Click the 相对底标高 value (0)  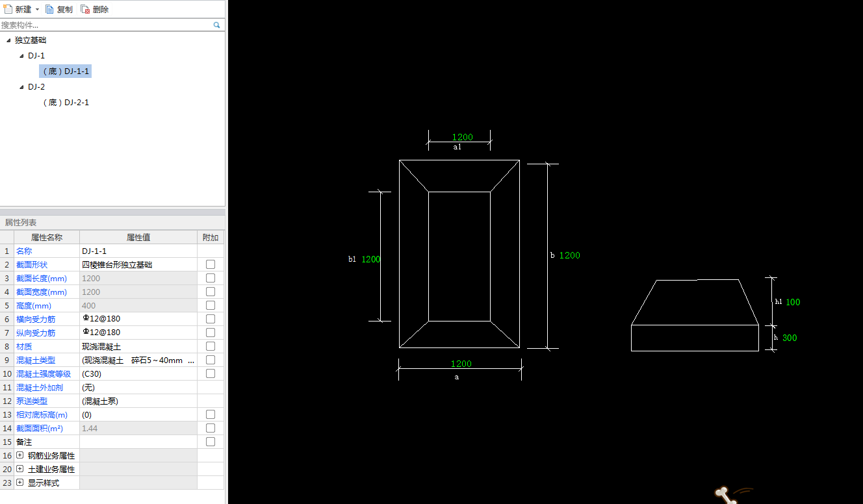coord(138,414)
